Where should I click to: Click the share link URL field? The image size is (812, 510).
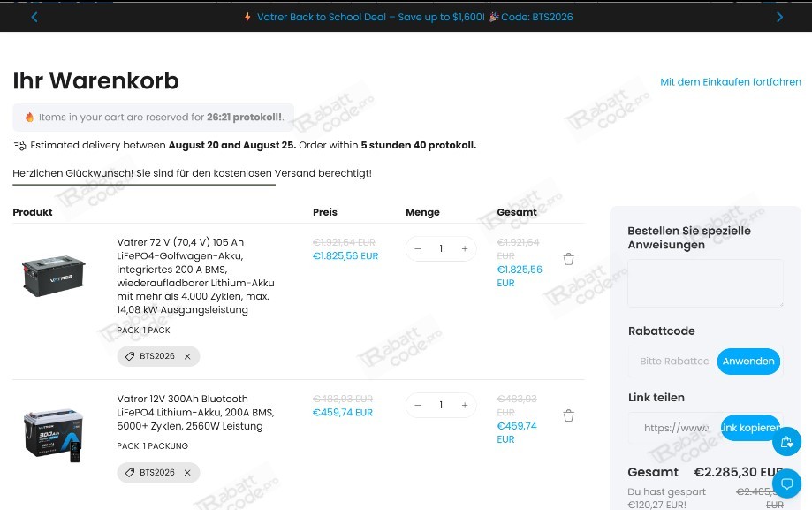pyautogui.click(x=675, y=428)
